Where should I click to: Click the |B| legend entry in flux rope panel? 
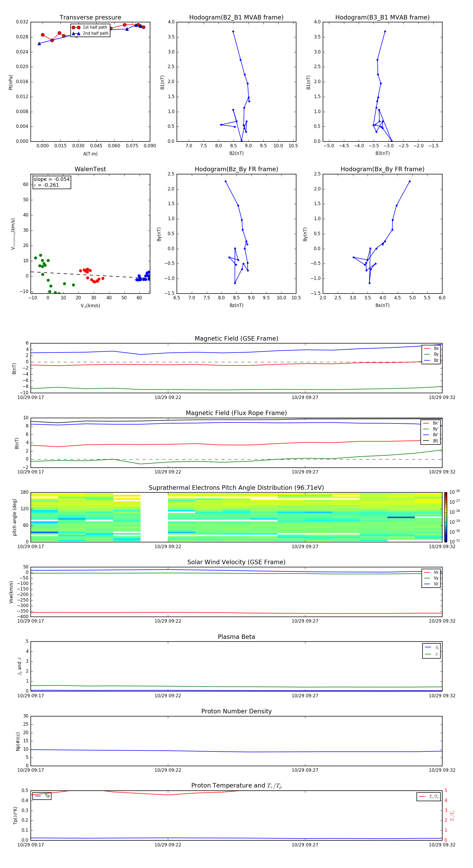click(x=431, y=441)
